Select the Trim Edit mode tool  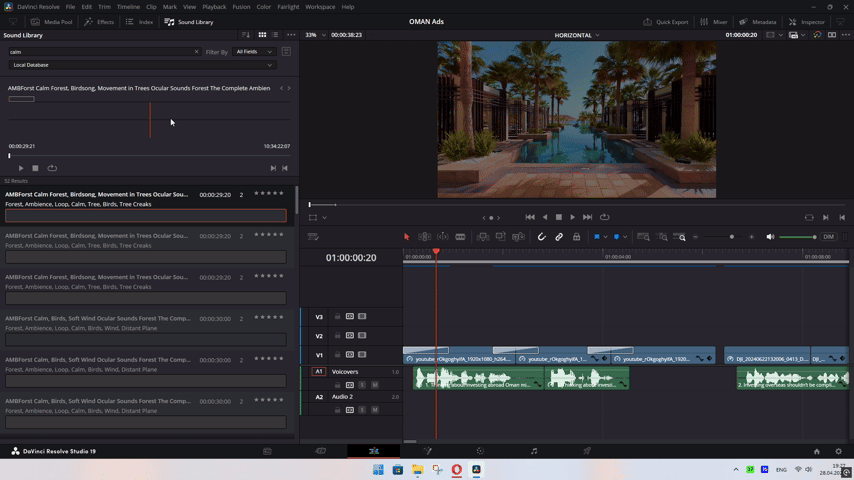pos(424,237)
